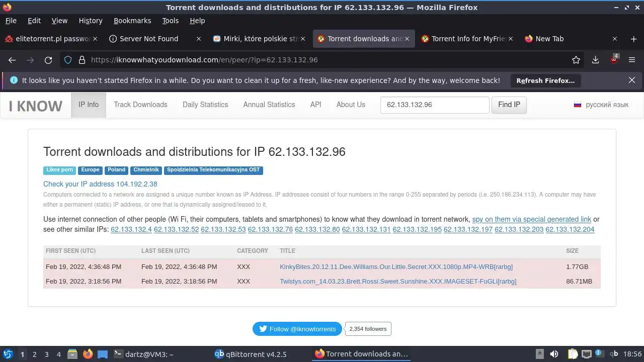
Task: Launch Firefox from the taskbar launcher
Action: coord(88,354)
